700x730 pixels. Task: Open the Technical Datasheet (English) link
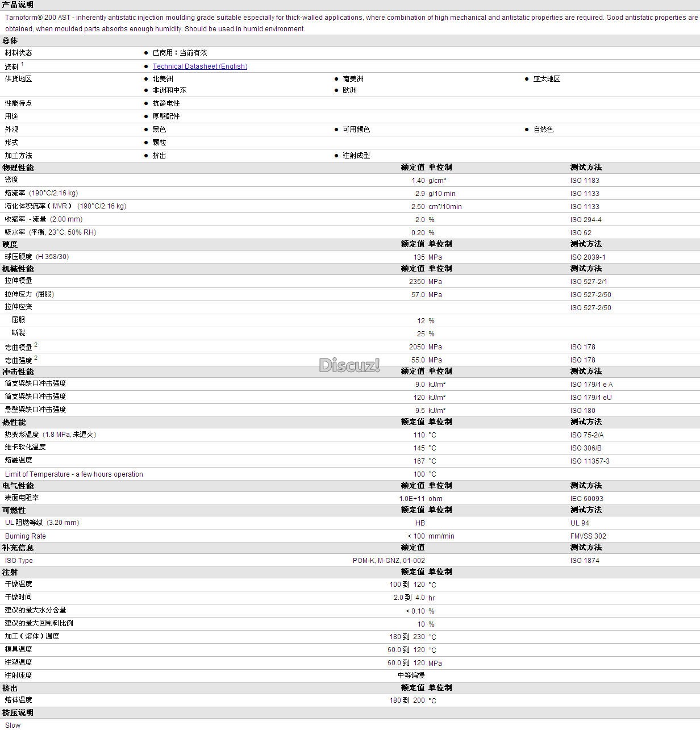point(199,66)
